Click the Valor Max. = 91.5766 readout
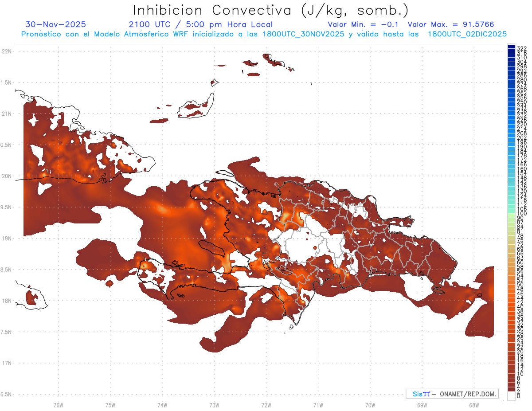Viewport: 532px width, 411px height. pyautogui.click(x=450, y=24)
